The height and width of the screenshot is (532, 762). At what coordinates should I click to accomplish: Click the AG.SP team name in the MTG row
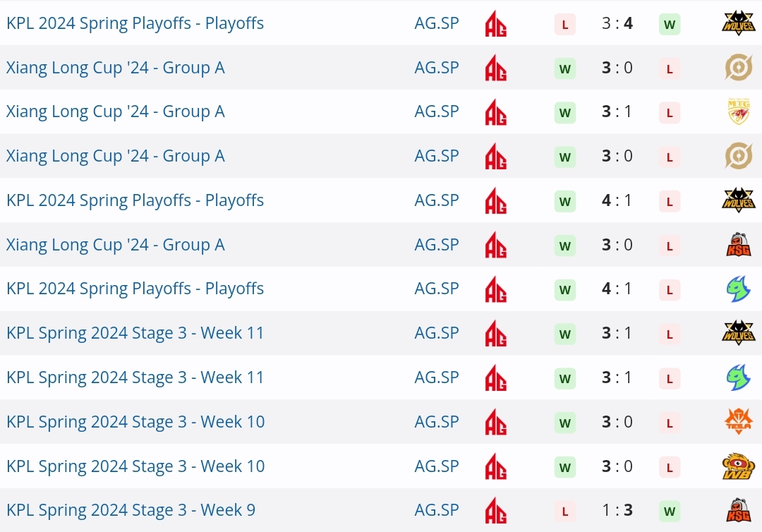click(437, 111)
